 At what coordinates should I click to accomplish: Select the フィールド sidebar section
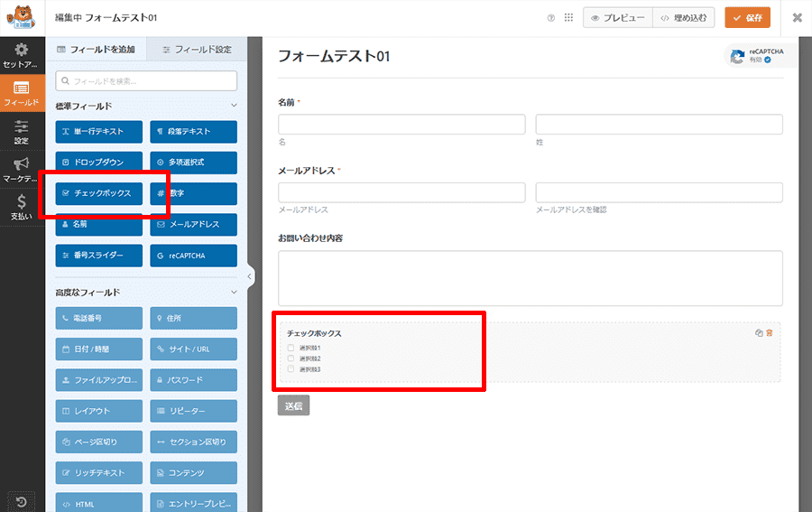[x=22, y=93]
